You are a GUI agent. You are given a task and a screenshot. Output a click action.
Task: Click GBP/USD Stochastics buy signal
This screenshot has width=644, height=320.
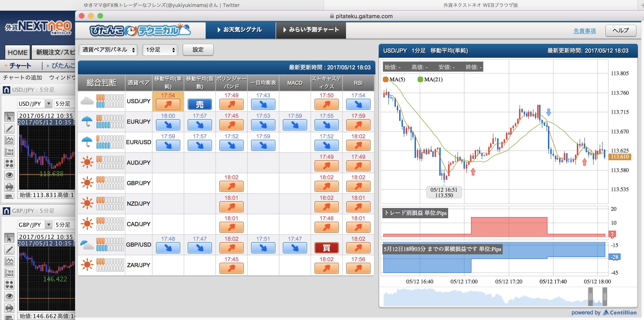click(326, 248)
